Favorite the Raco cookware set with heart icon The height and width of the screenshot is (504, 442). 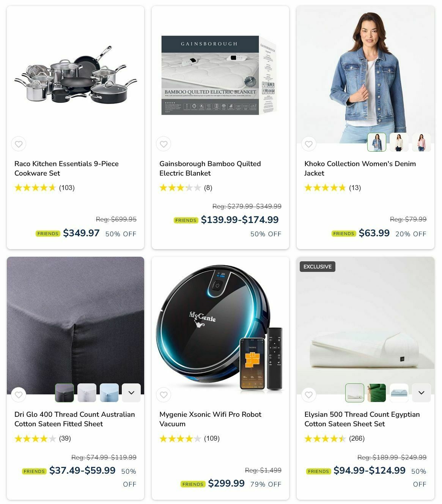point(19,144)
